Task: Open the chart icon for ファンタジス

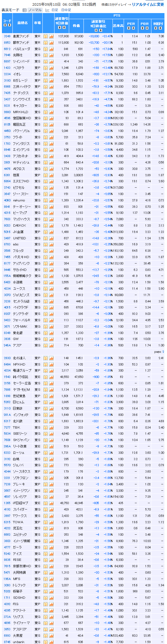Action: point(51,143)
